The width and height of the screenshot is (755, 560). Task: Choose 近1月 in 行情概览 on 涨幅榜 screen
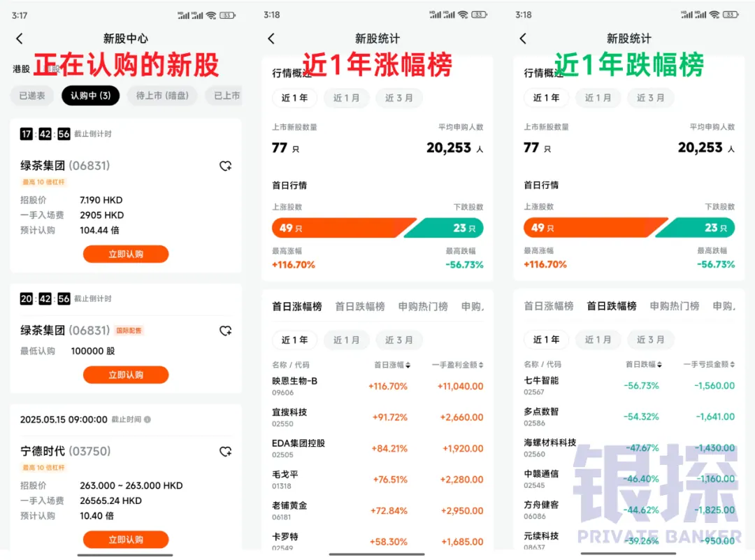click(346, 98)
